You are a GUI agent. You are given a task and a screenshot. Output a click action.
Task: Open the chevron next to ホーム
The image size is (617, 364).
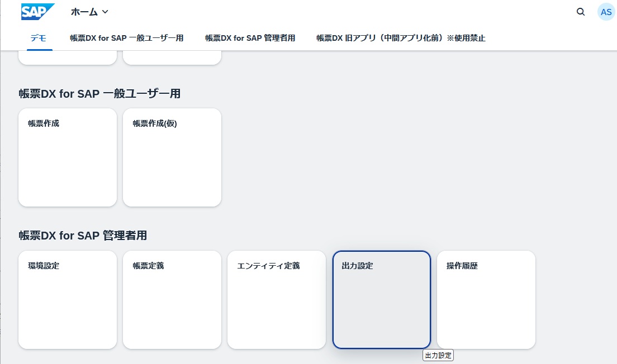click(105, 12)
